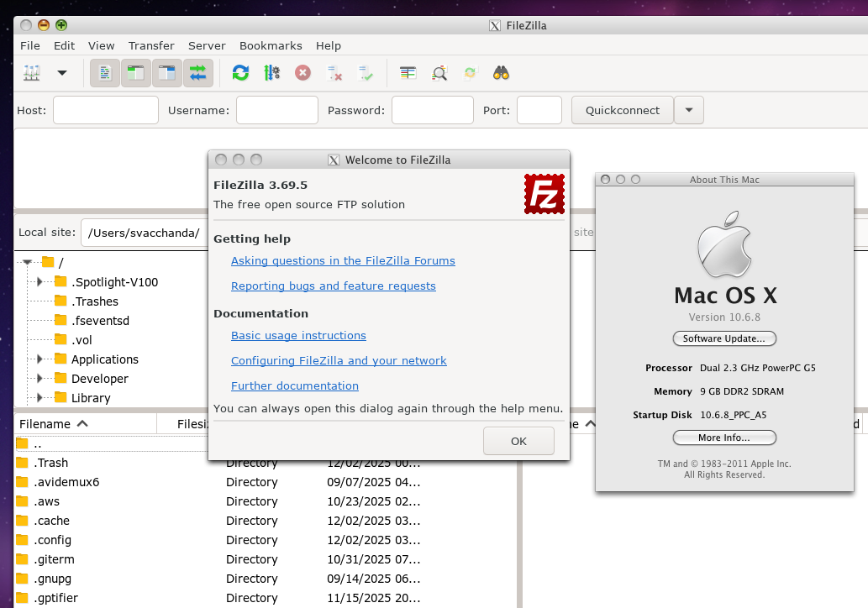This screenshot has height=608, width=868.
Task: Dismiss welcome dialog with OK button
Action: pos(518,441)
